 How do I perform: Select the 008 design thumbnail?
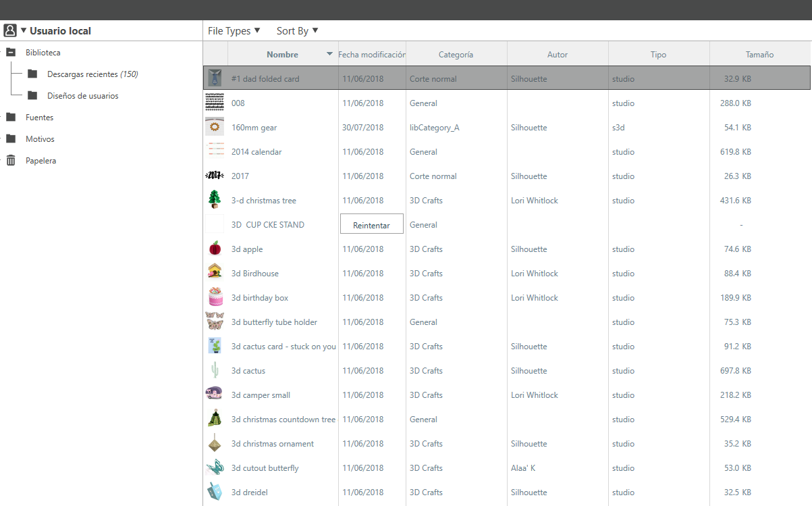(x=215, y=103)
